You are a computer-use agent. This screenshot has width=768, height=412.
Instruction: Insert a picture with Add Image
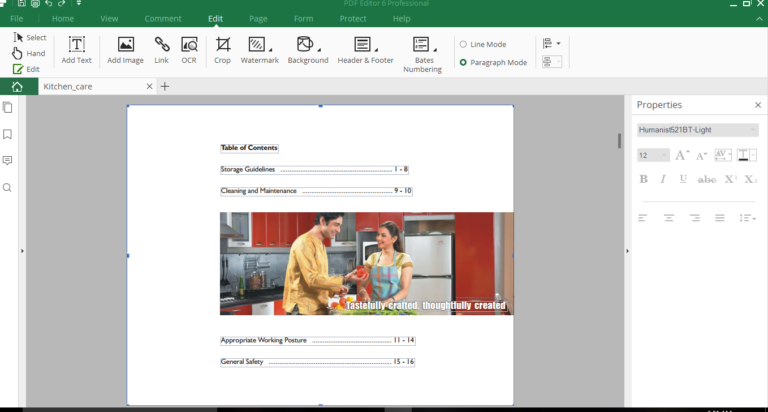(125, 50)
